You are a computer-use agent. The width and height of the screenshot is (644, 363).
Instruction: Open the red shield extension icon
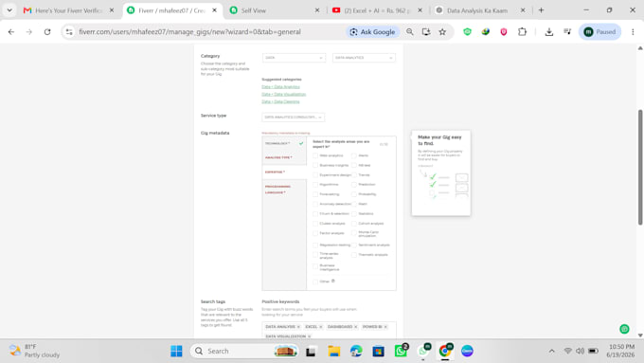[x=504, y=31]
